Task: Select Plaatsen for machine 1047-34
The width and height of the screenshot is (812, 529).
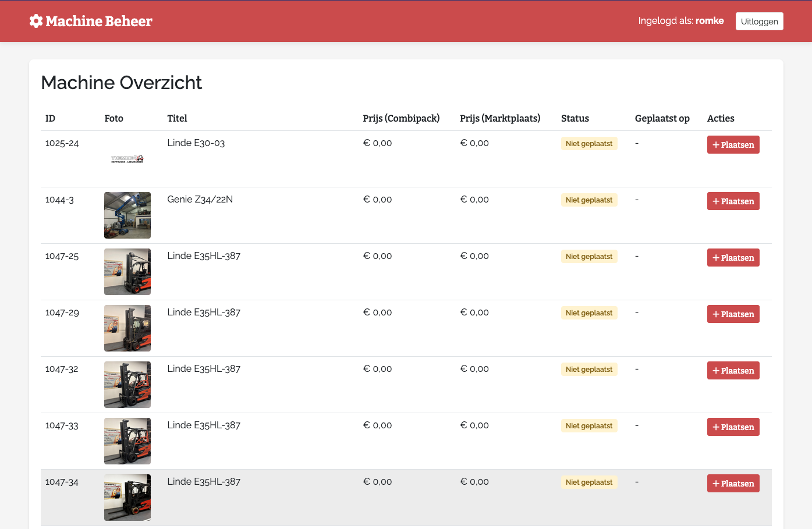Action: [733, 484]
